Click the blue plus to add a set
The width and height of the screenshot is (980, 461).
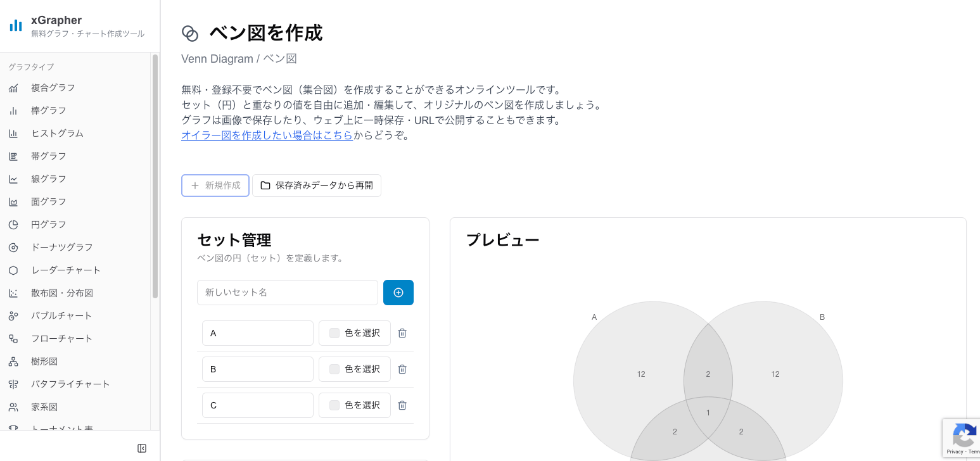point(398,293)
